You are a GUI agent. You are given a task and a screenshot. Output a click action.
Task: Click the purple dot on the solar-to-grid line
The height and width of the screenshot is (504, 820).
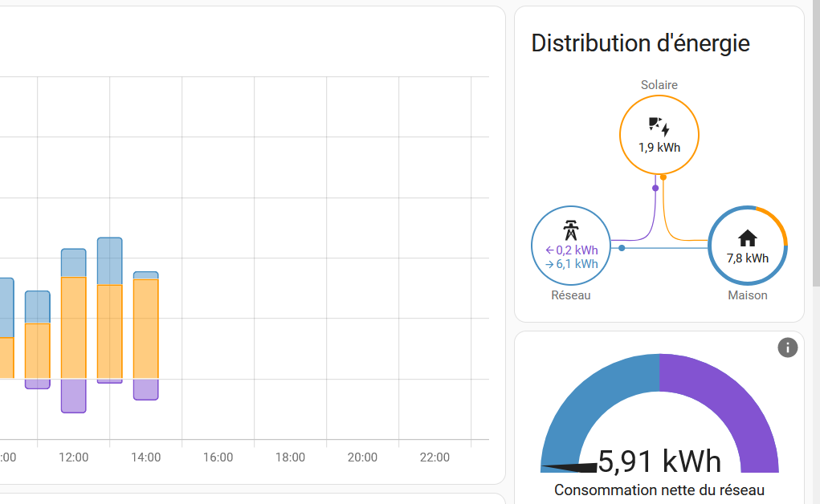point(655,188)
